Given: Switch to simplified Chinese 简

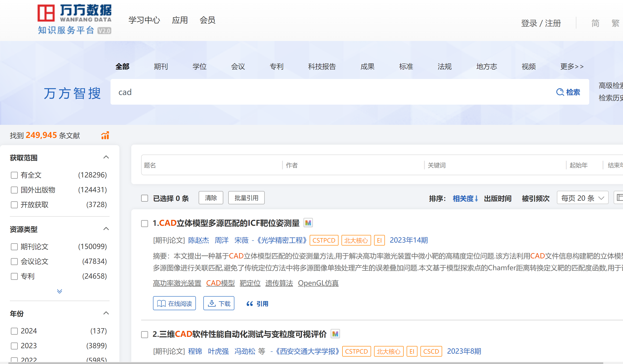Looking at the screenshot, I should (595, 23).
